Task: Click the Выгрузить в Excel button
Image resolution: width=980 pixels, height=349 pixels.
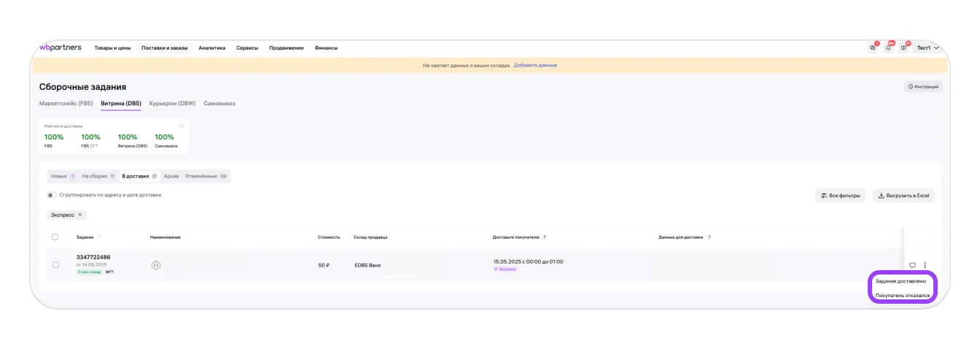Action: click(903, 196)
